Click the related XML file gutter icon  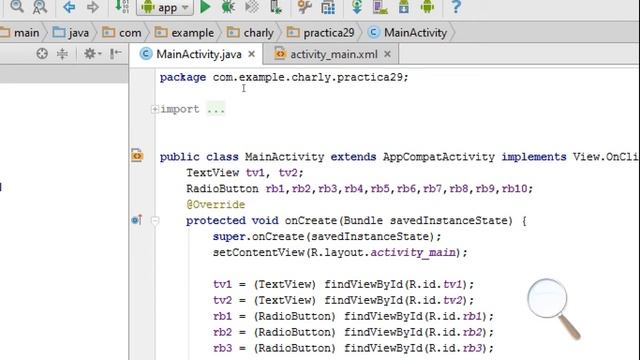point(137,156)
